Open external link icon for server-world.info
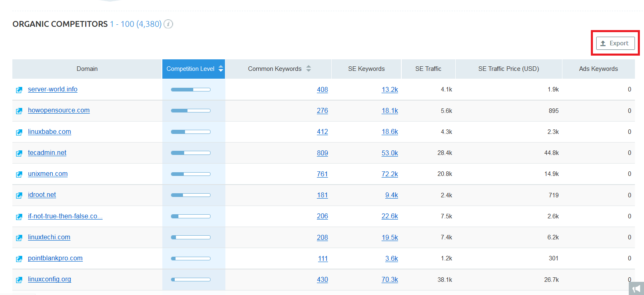This screenshot has width=644, height=295. pos(19,90)
